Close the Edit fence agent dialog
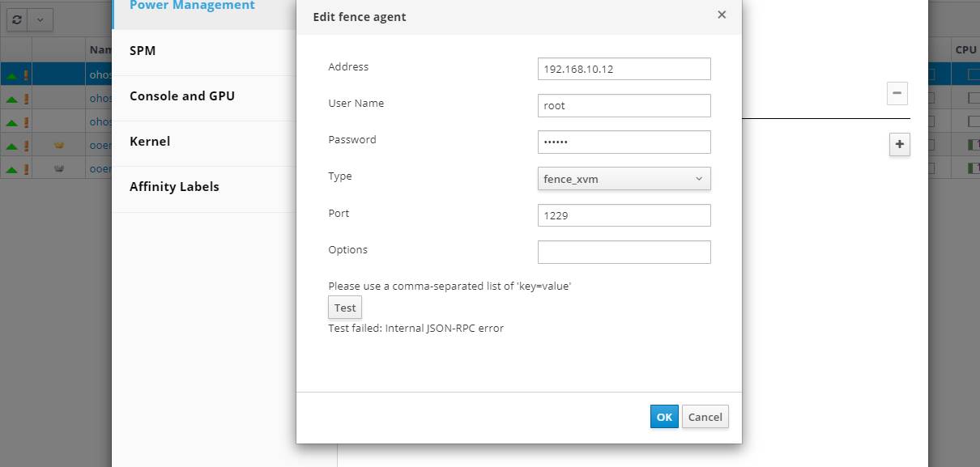Image resolution: width=980 pixels, height=467 pixels. tap(722, 15)
